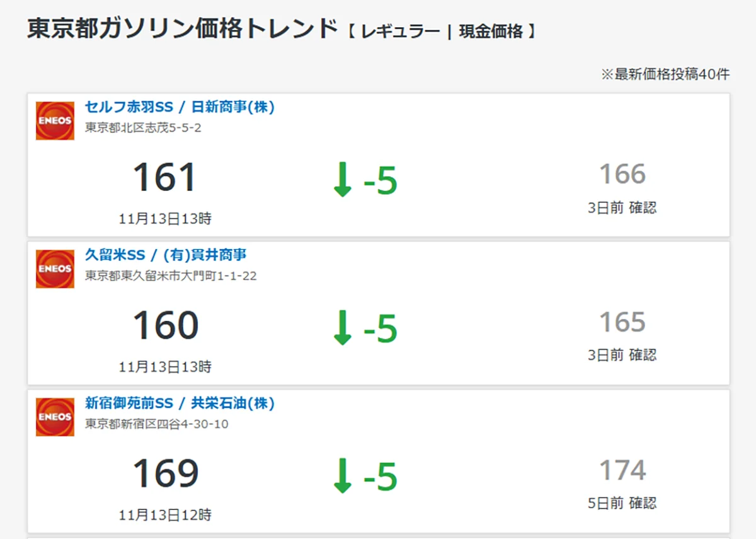
Task: Click address 東京都新宿区四谷4-30-10
Action: pos(157,424)
